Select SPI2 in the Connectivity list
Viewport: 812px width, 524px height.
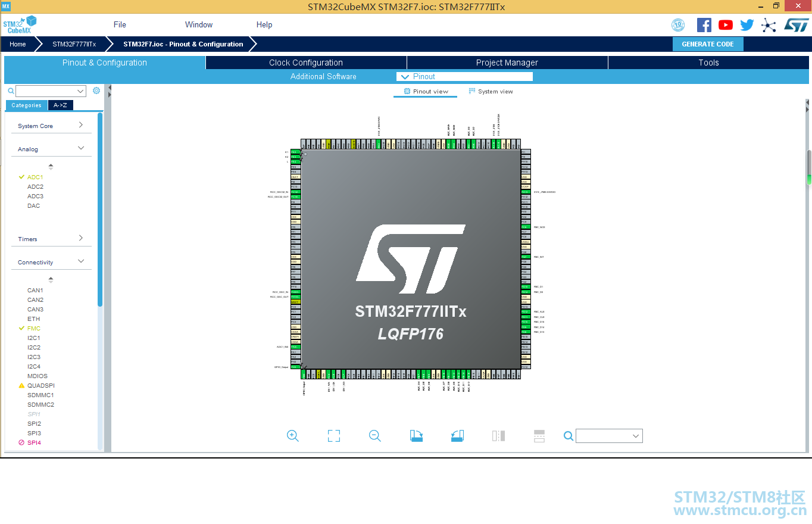(34, 424)
